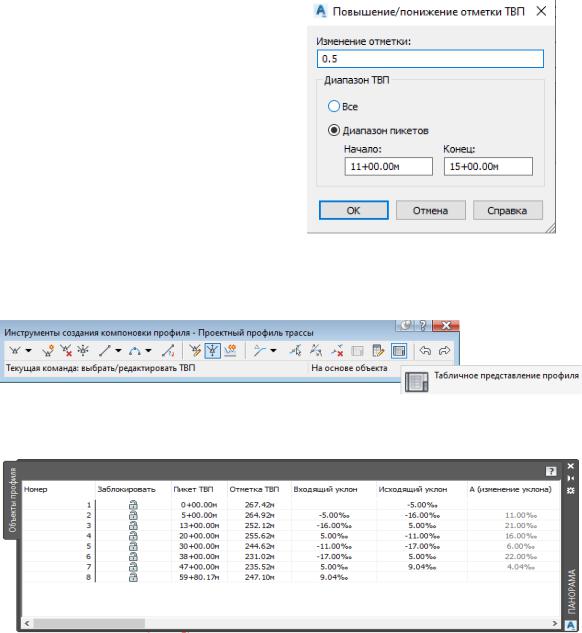Select the 'Все' radio button
The image size is (582, 633).
(x=334, y=107)
